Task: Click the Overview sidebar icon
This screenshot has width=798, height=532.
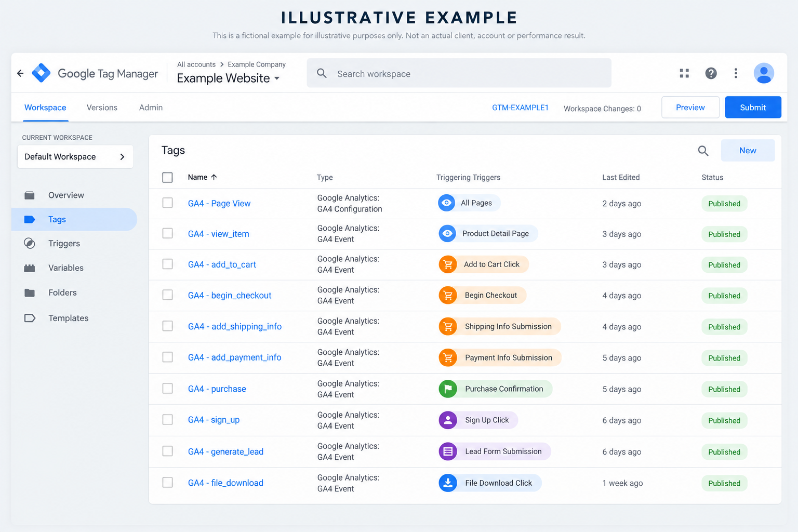Action: coord(30,195)
